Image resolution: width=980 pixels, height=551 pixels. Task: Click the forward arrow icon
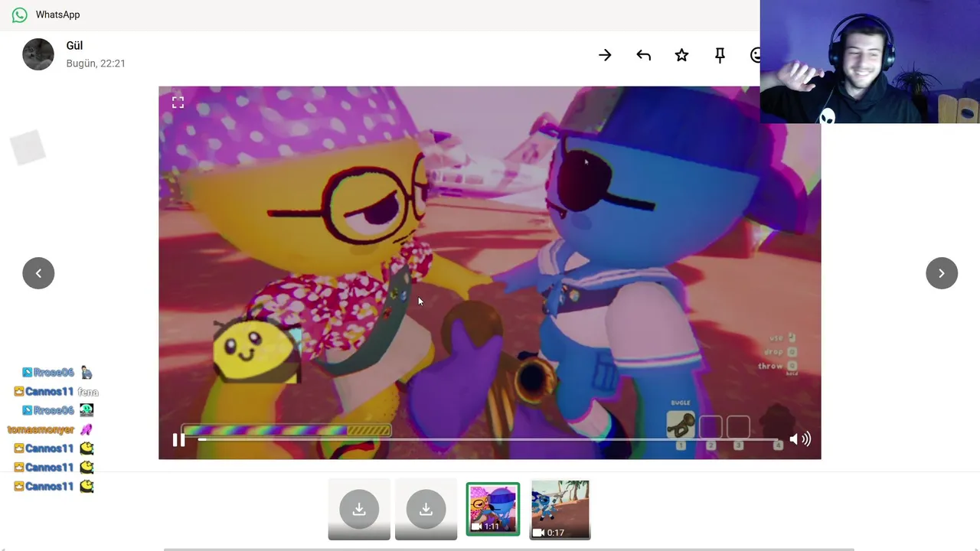click(605, 55)
